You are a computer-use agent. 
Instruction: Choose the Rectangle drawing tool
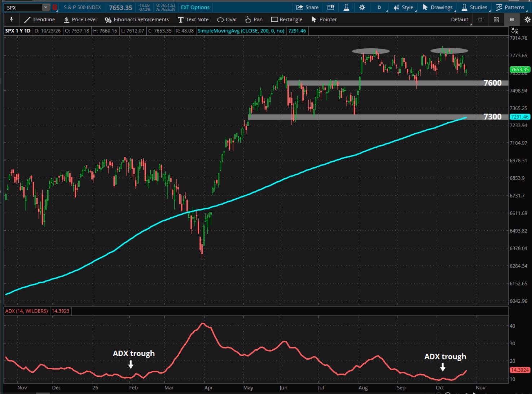(x=287, y=19)
